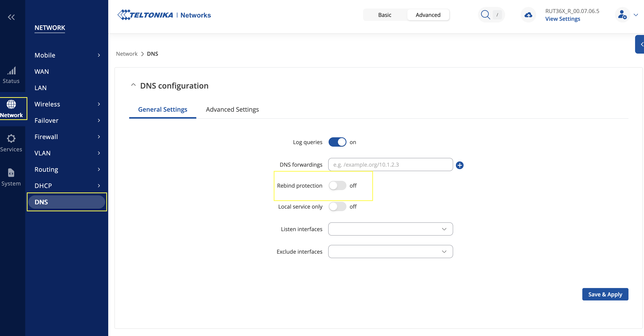The image size is (644, 336).
Task: Collapse the sidebar with double-chevron icon
Action: (x=11, y=17)
